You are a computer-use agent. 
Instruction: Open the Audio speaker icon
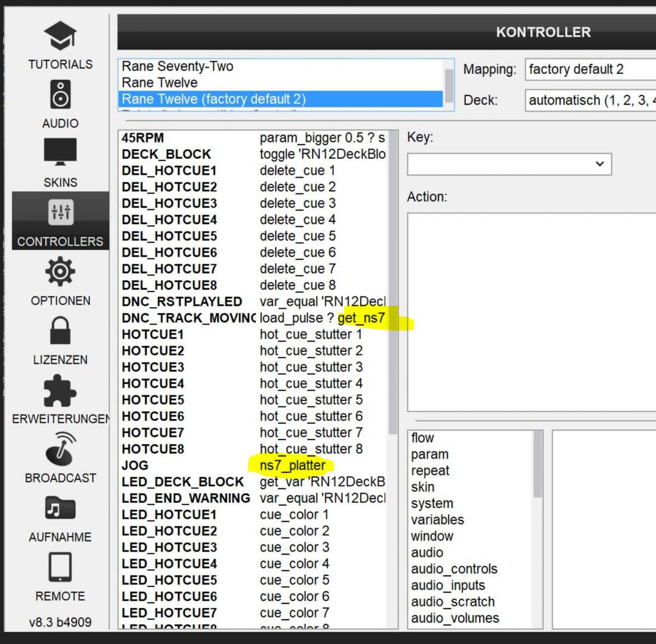(60, 95)
